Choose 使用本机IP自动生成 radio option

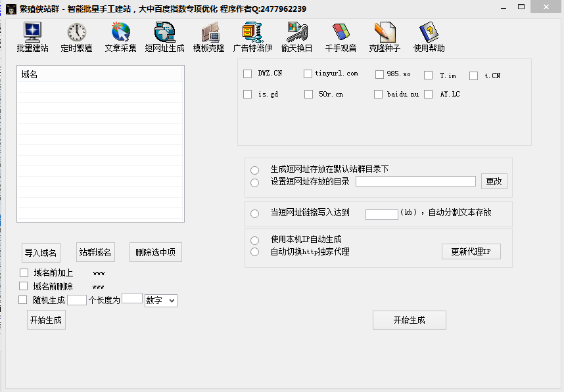[x=254, y=240]
